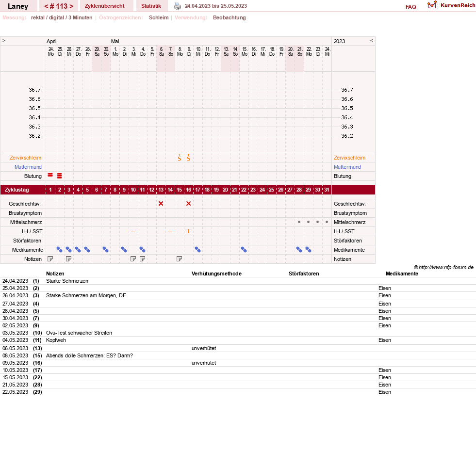Open the note icon on cycle day 3
The image size is (476, 467).
click(x=68, y=259)
